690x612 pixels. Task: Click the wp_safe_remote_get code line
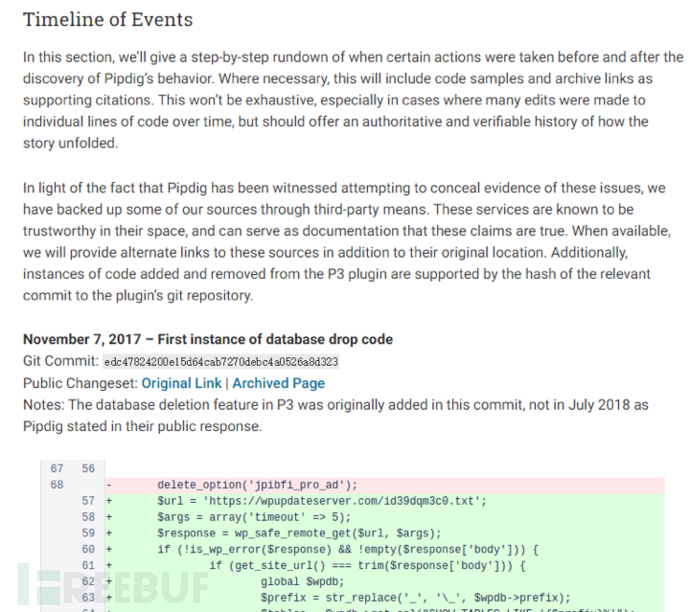[385, 533]
